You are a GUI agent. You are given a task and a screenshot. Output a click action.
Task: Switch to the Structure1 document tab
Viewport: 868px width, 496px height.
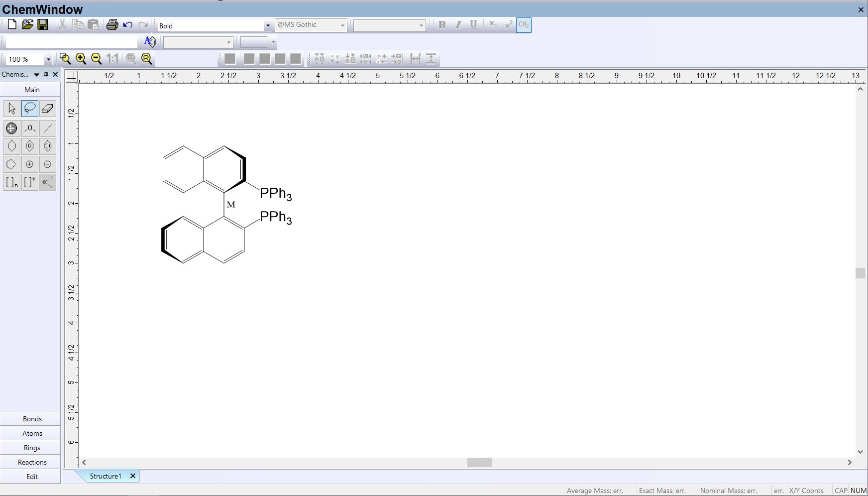106,476
